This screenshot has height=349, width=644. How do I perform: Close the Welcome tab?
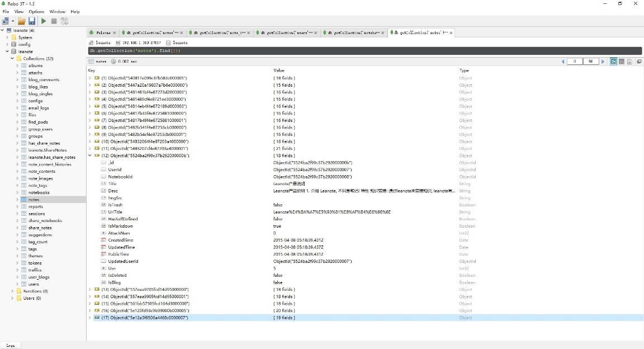114,33
